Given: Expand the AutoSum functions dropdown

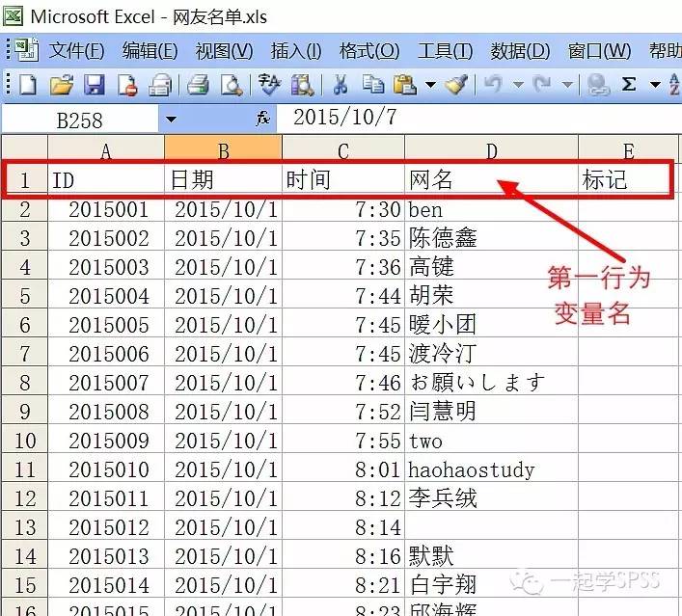Looking at the screenshot, I should 655,84.
